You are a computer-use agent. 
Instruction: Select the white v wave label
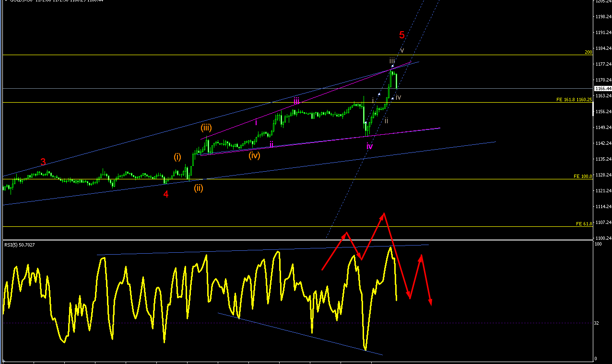[x=402, y=50]
